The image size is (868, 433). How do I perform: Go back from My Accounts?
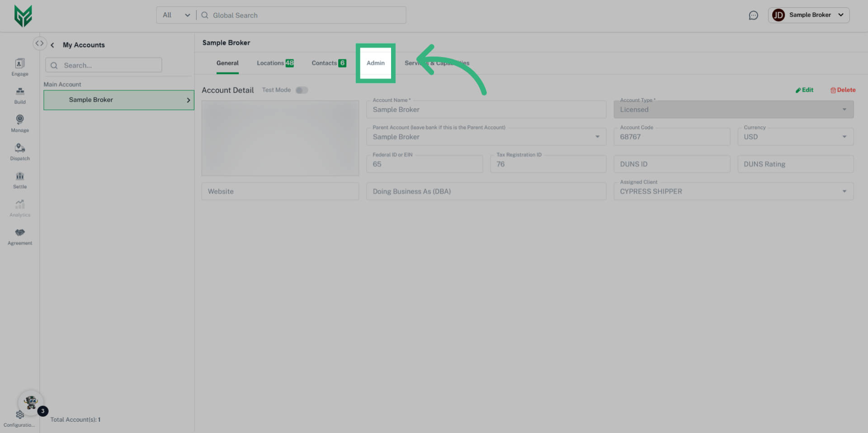pos(52,45)
